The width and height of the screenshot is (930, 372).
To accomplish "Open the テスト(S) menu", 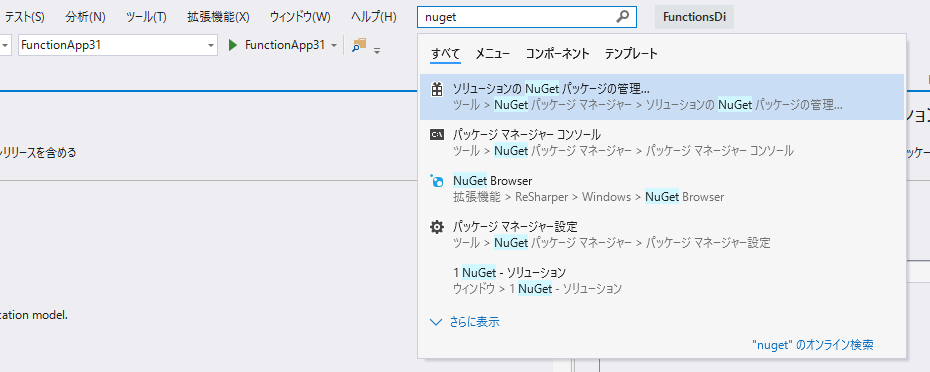I will click(24, 17).
